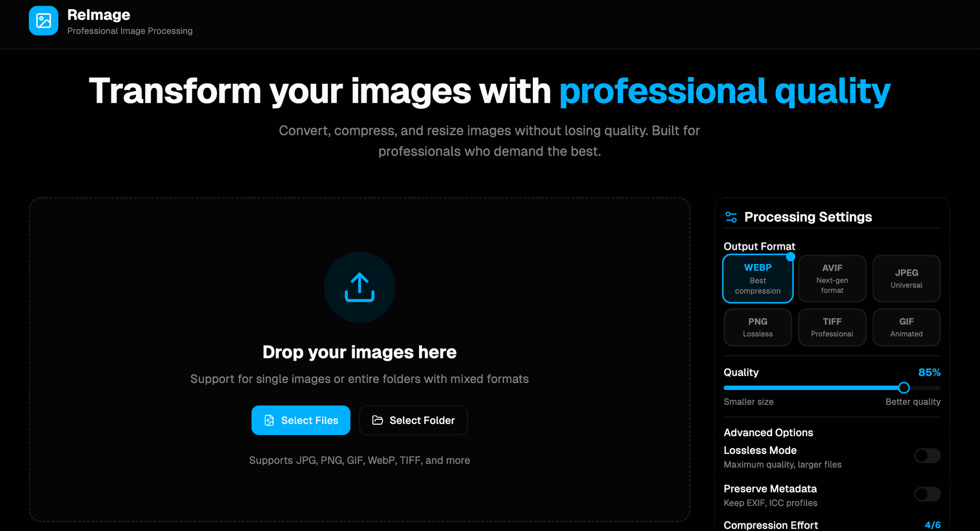Expand the Advanced Options section
This screenshot has width=980, height=531.
pyautogui.click(x=768, y=432)
